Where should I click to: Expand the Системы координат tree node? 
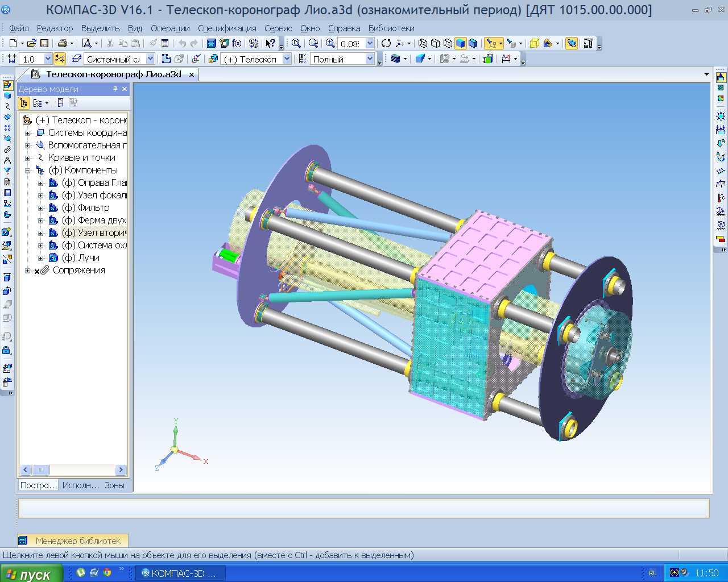[x=27, y=133]
